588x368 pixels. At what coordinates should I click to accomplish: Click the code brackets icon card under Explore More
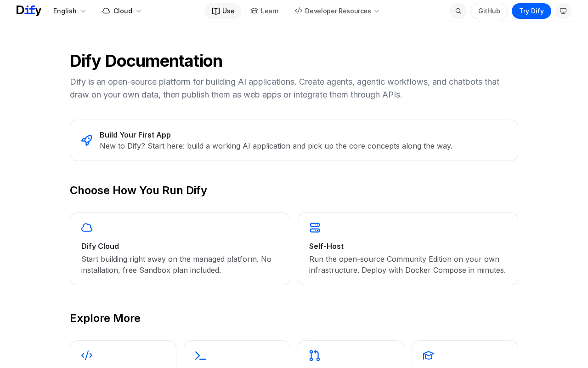coord(123,354)
